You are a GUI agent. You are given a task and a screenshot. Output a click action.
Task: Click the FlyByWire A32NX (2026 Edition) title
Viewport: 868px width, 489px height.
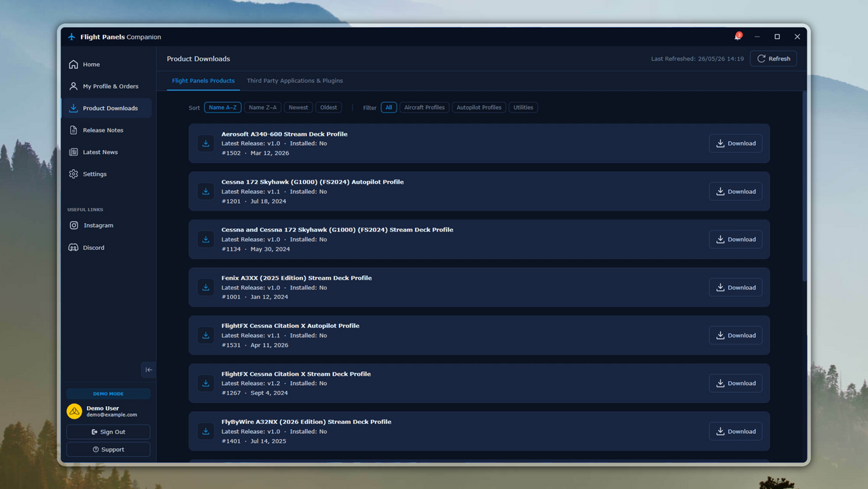coord(306,422)
